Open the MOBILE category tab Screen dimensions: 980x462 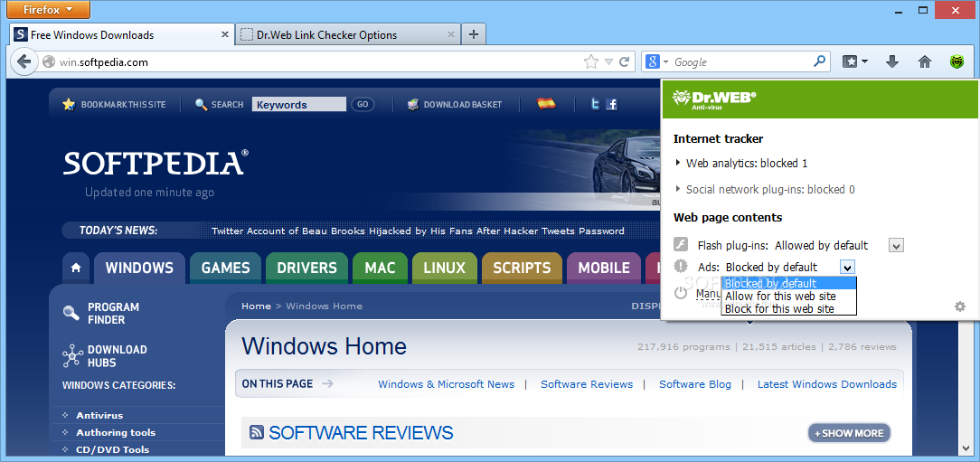pos(604,269)
